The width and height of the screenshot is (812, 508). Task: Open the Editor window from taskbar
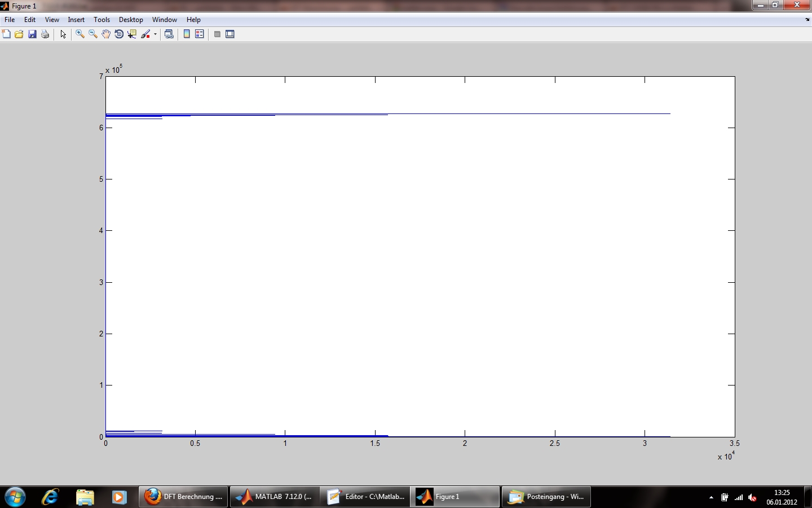366,497
